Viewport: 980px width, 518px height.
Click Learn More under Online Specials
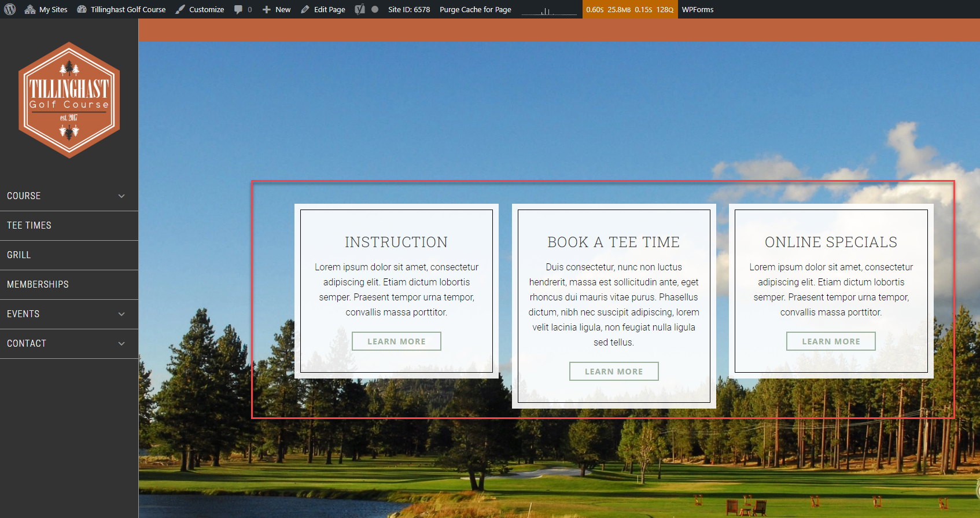(x=831, y=341)
